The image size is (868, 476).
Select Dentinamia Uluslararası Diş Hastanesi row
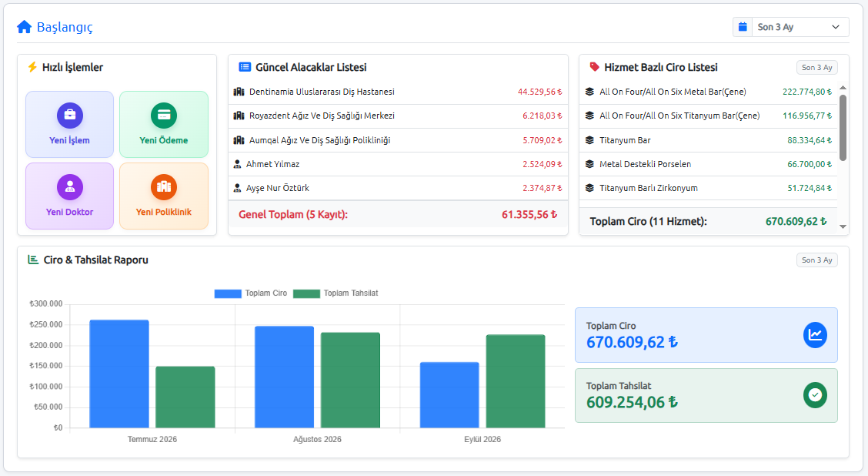click(398, 92)
